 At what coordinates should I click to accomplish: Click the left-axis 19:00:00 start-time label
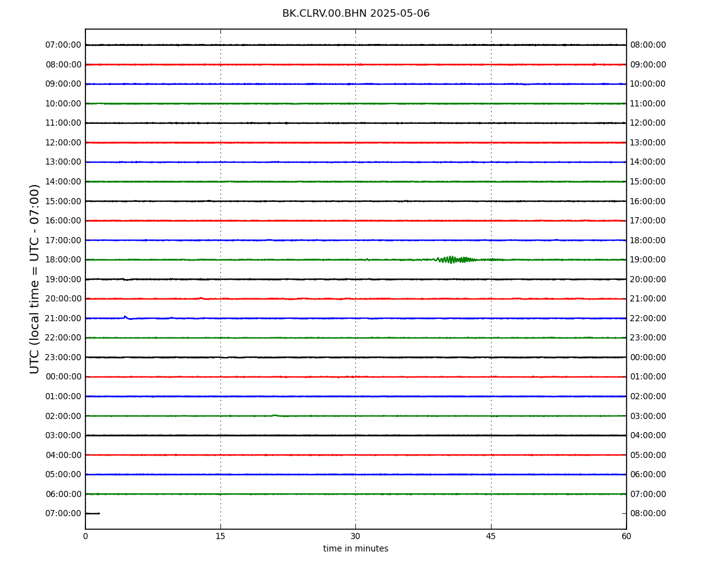pyautogui.click(x=64, y=279)
